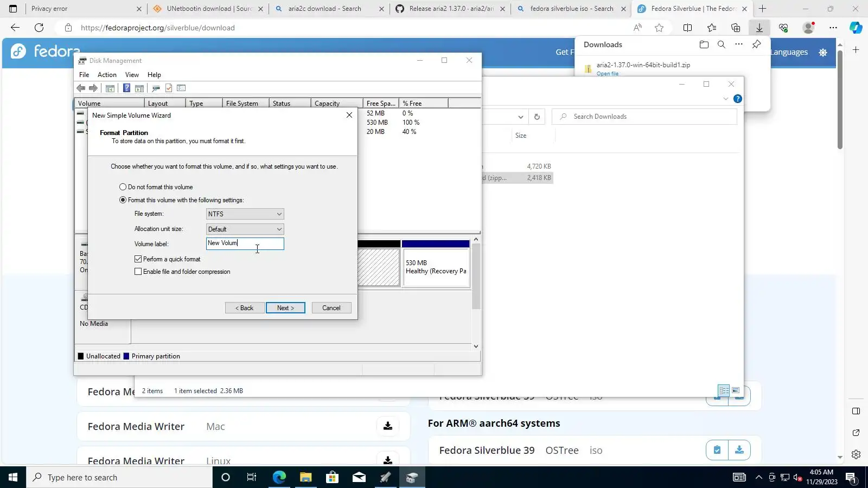Viewport: 868px width, 488px height.
Task: Switch File Explorer to large icons view
Action: (736, 390)
